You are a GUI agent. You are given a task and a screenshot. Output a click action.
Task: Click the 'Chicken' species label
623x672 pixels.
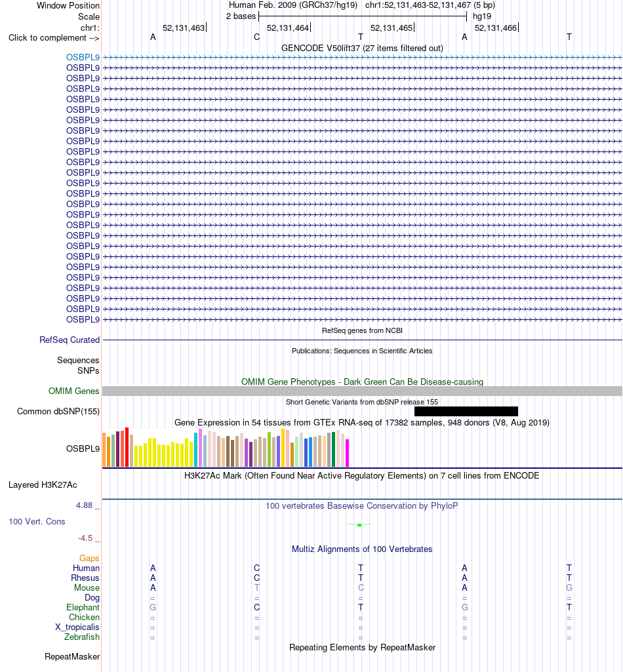pos(84,618)
